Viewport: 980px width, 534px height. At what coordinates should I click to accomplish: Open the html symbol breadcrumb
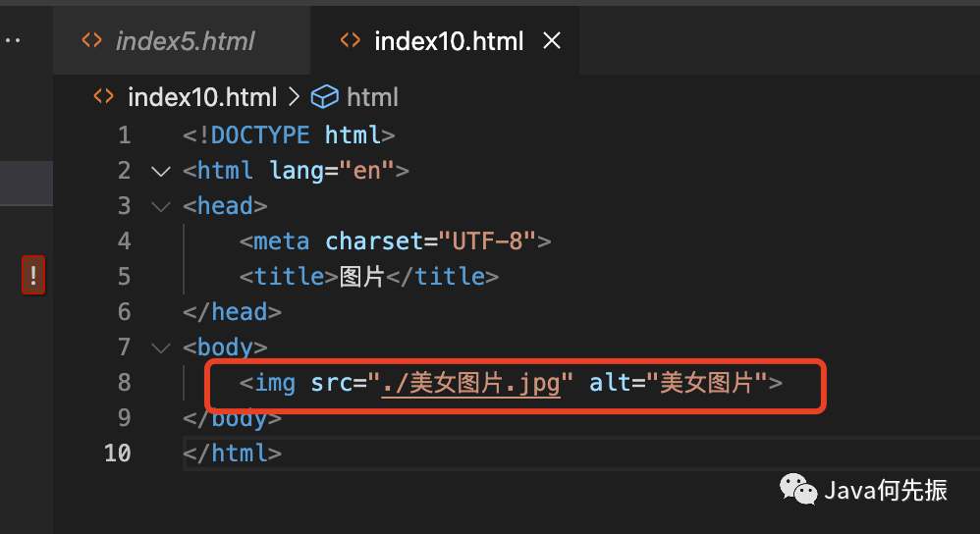[372, 97]
